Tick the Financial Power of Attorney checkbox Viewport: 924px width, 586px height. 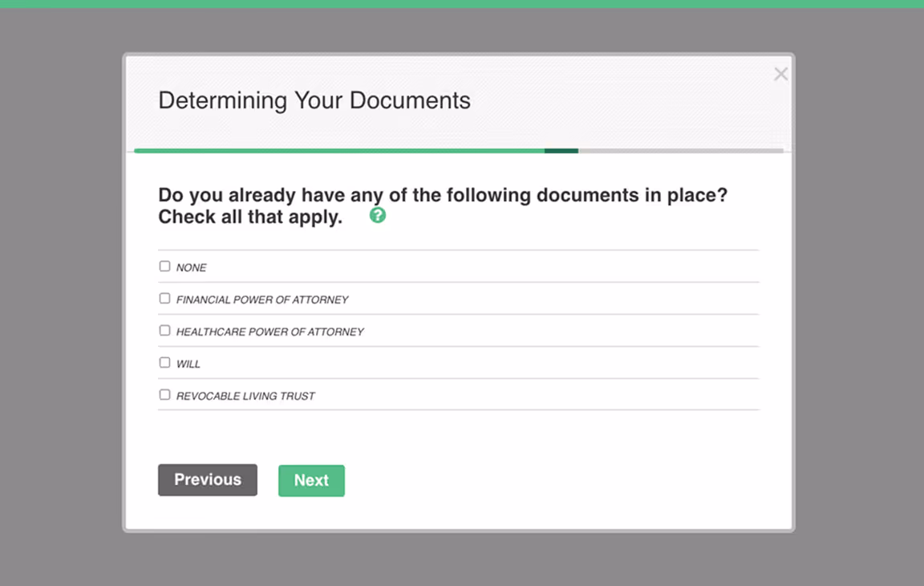pyautogui.click(x=164, y=299)
